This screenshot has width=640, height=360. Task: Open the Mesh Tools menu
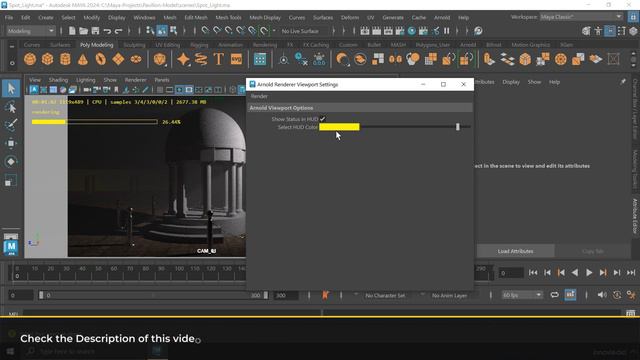228,18
